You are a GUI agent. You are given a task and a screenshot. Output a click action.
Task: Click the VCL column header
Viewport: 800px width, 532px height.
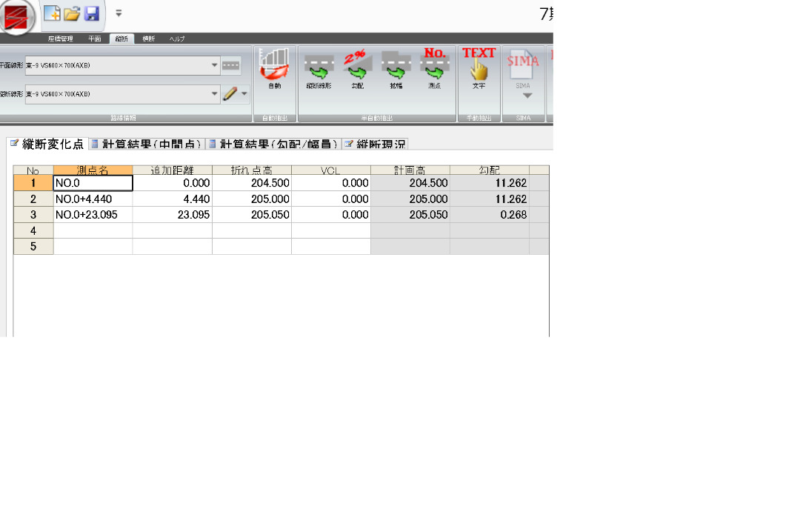[x=330, y=170]
